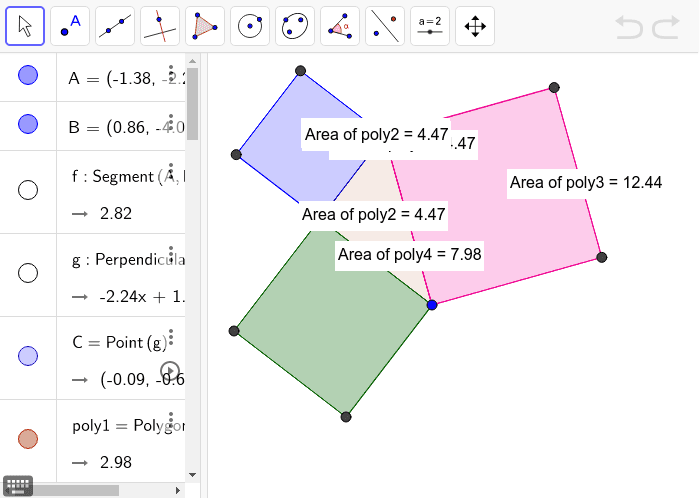
Task: Select the Point tool
Action: (70, 26)
